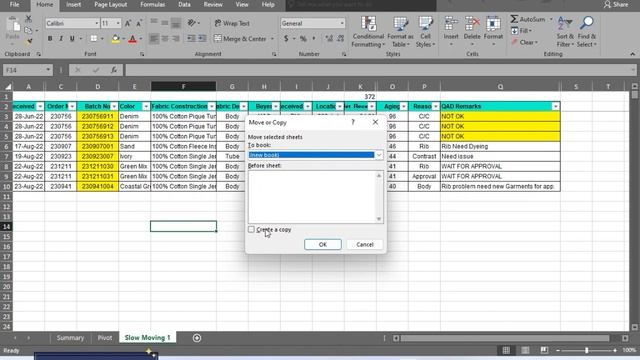
Task: Adjust the zoom slider
Action: pyautogui.click(x=587, y=350)
